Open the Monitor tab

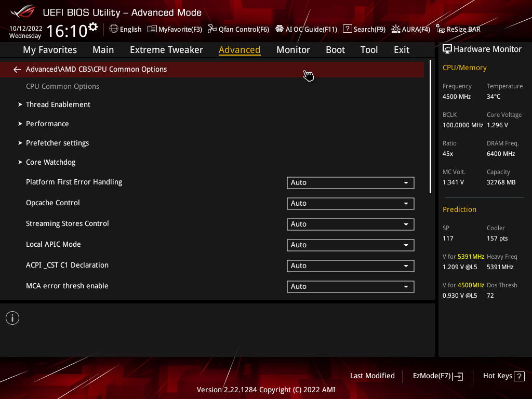pos(293,50)
